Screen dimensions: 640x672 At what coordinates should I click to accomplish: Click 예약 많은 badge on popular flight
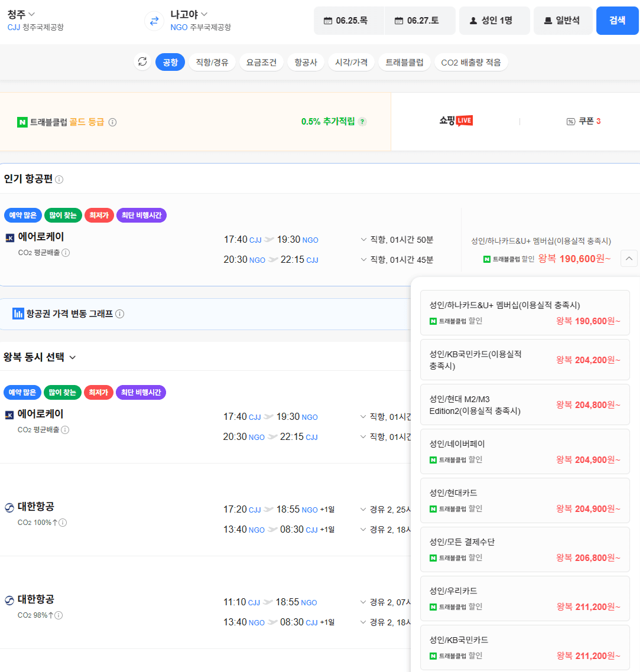click(22, 215)
